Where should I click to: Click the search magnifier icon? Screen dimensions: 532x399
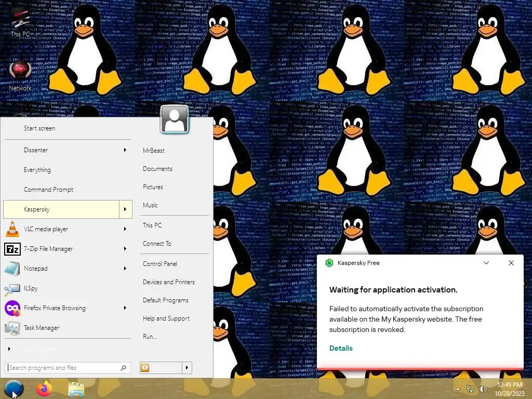124,368
